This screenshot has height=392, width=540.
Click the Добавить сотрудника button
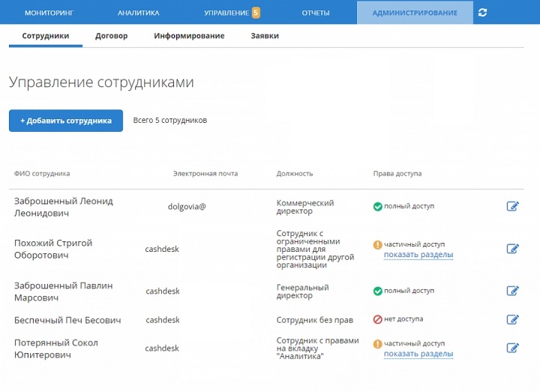(x=66, y=121)
